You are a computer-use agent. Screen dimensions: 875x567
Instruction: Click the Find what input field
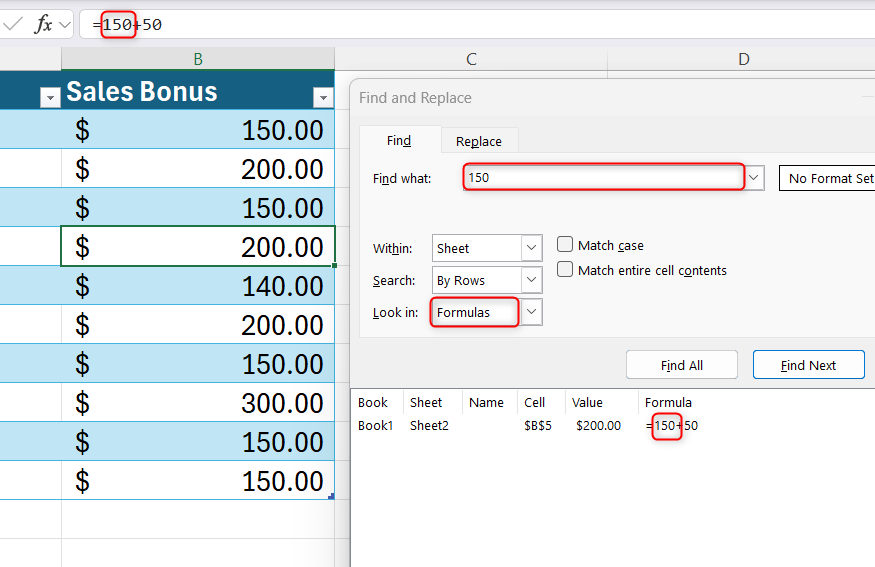pos(604,177)
